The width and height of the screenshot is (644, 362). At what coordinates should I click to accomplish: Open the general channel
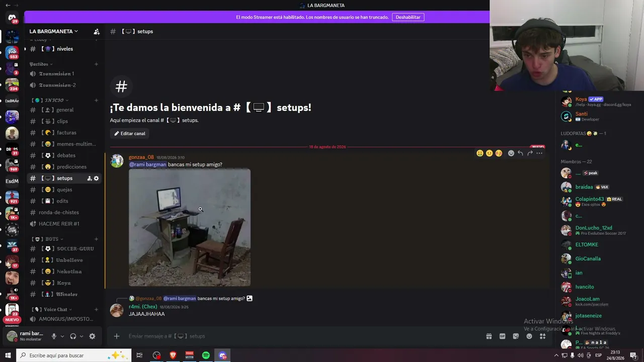tap(65, 110)
